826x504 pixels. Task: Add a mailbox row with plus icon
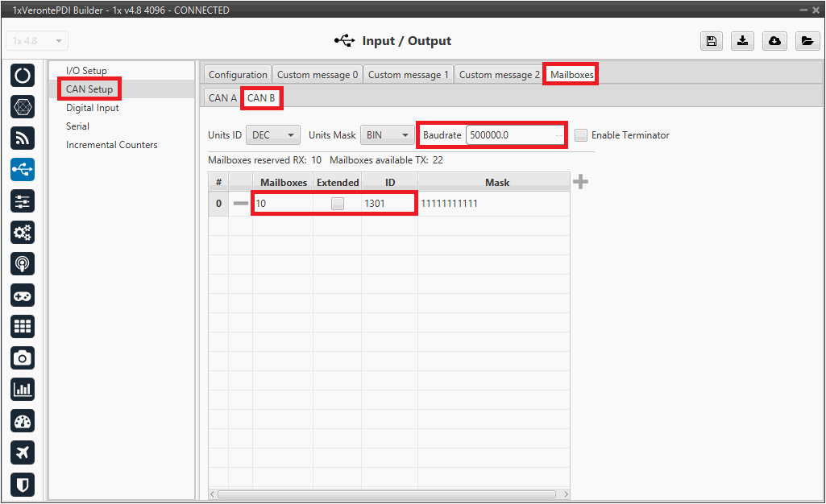tap(580, 183)
